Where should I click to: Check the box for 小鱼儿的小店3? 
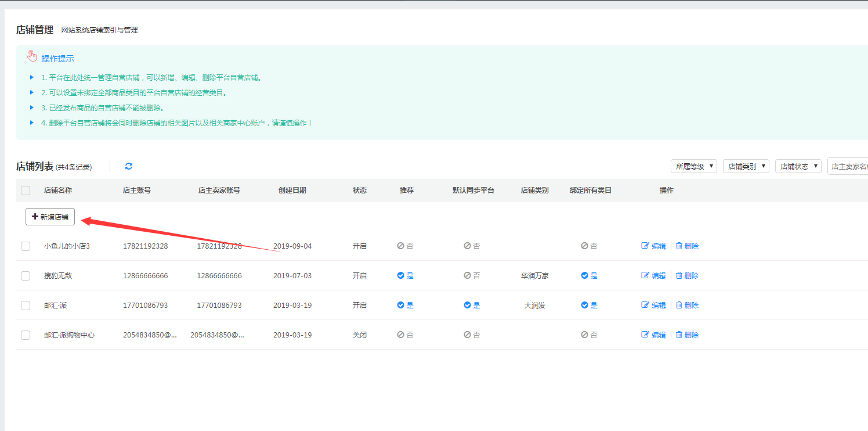click(x=26, y=246)
